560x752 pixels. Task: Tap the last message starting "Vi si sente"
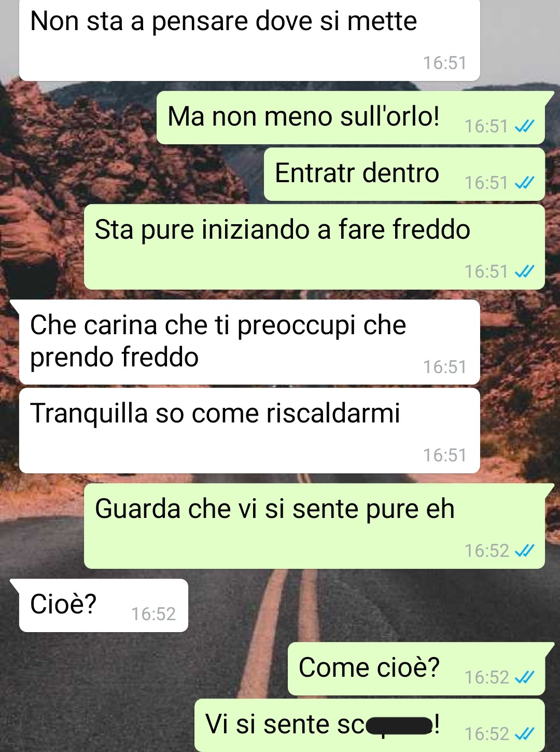pos(370,726)
